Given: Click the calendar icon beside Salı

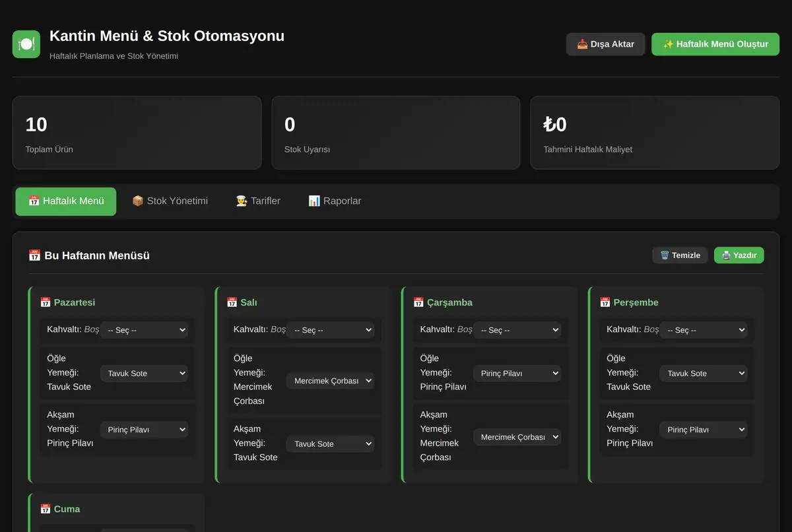Looking at the screenshot, I should [232, 302].
